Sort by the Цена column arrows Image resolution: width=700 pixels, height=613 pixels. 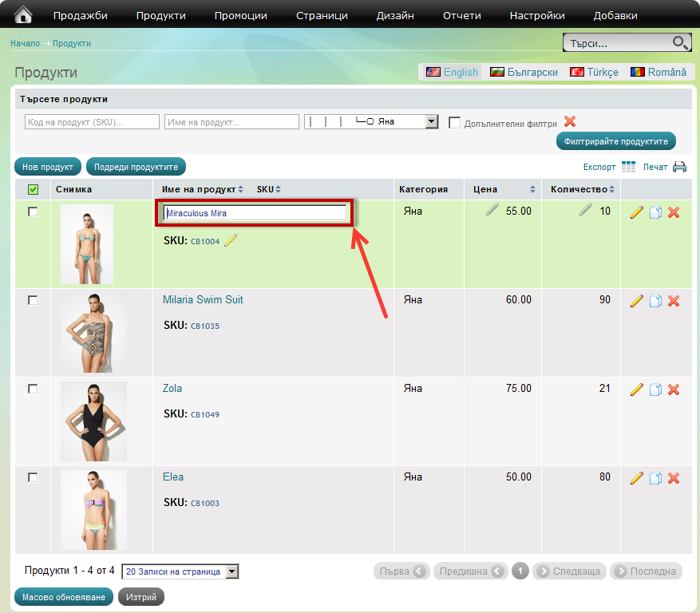532,189
